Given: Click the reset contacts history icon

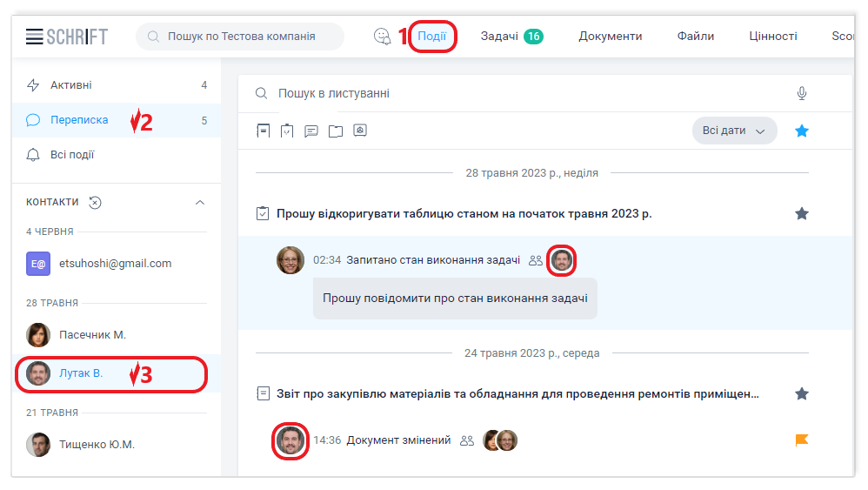Looking at the screenshot, I should (96, 203).
